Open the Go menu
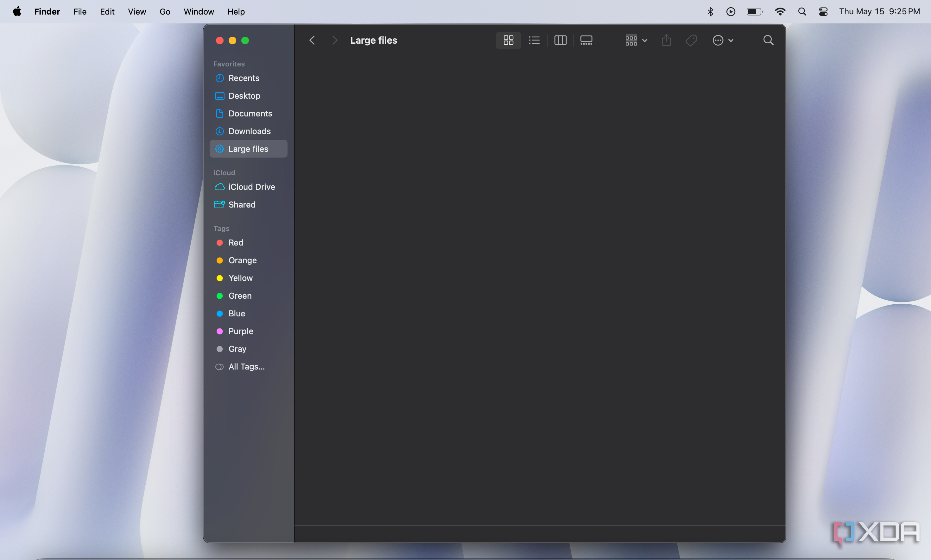Screen dimensions: 931x560 click(x=165, y=12)
